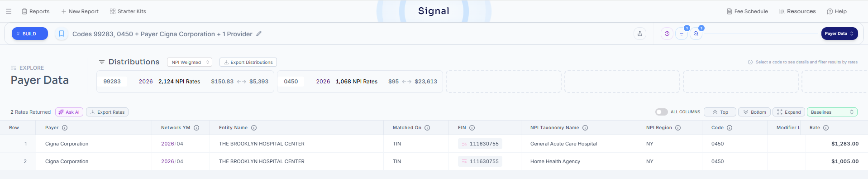This screenshot has height=179, width=868.
Task: Click the Export Rates button
Action: click(x=107, y=112)
